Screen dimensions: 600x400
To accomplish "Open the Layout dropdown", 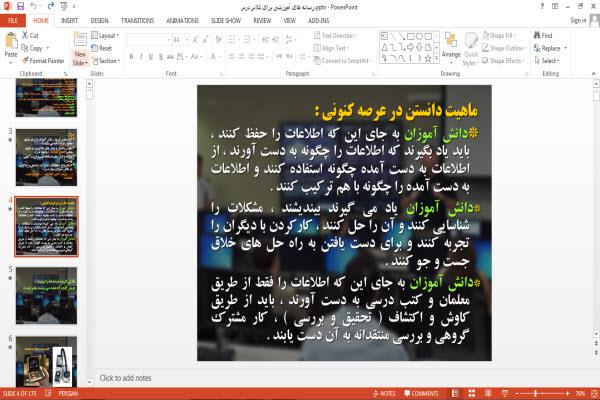I will [x=105, y=36].
